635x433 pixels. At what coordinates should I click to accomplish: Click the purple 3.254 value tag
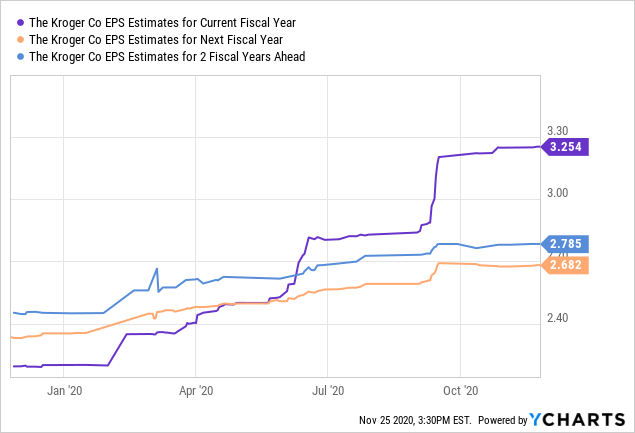tap(567, 147)
